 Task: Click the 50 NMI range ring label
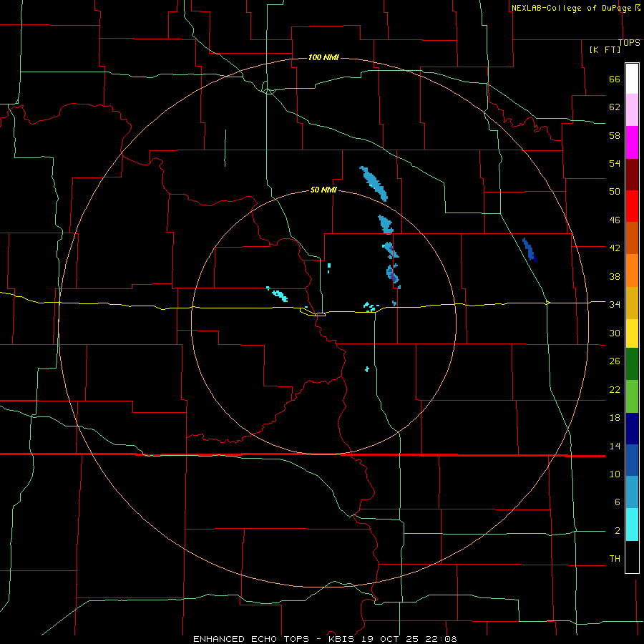click(x=323, y=190)
